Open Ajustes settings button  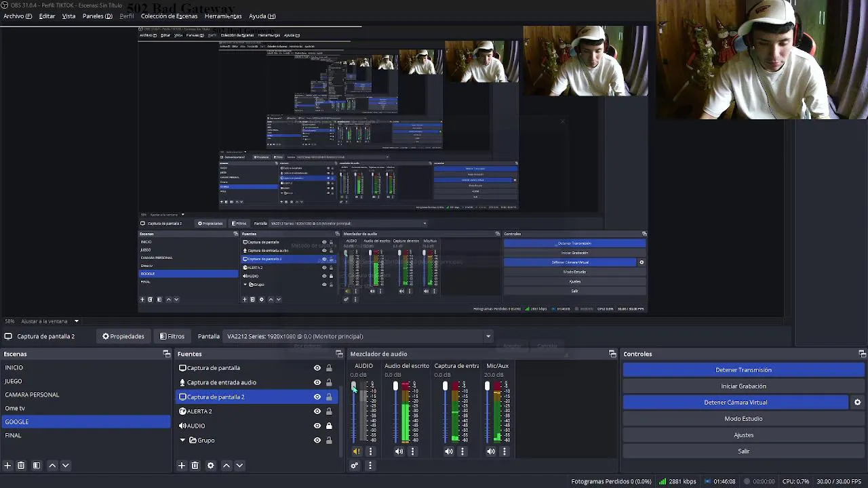click(x=743, y=435)
